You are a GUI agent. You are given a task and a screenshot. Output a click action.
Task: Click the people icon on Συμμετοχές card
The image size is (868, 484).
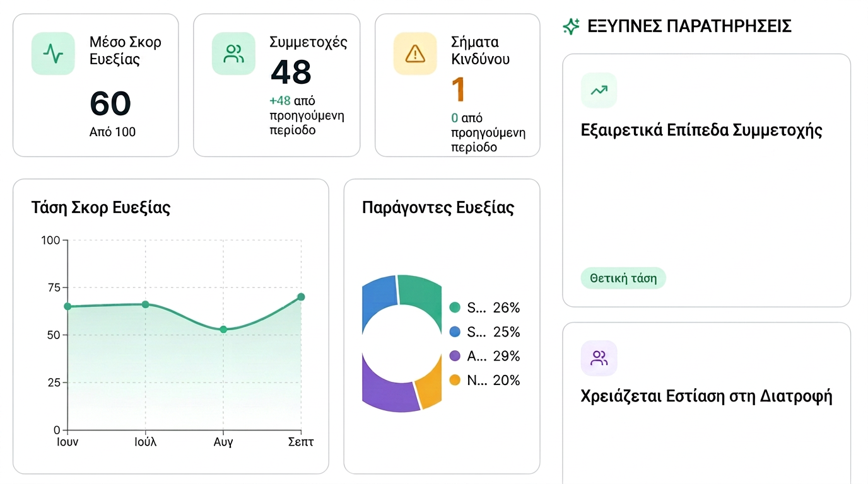(x=233, y=54)
